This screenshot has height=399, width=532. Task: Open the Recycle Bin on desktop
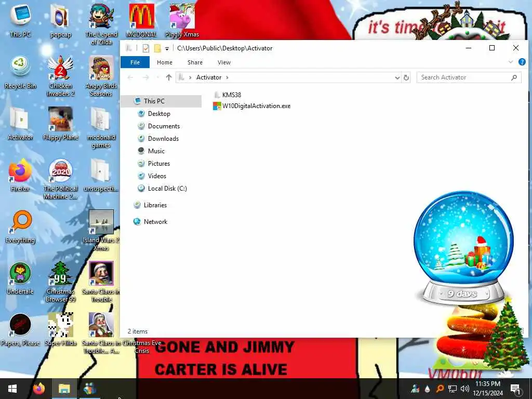pyautogui.click(x=20, y=72)
